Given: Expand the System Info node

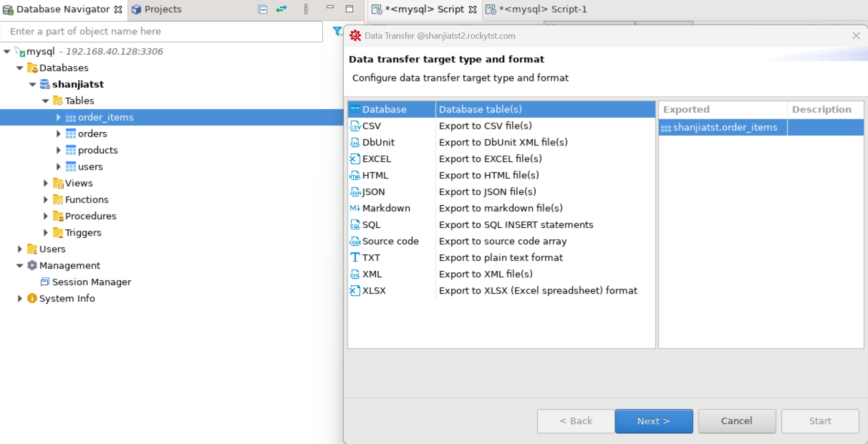Looking at the screenshot, I should (x=20, y=298).
